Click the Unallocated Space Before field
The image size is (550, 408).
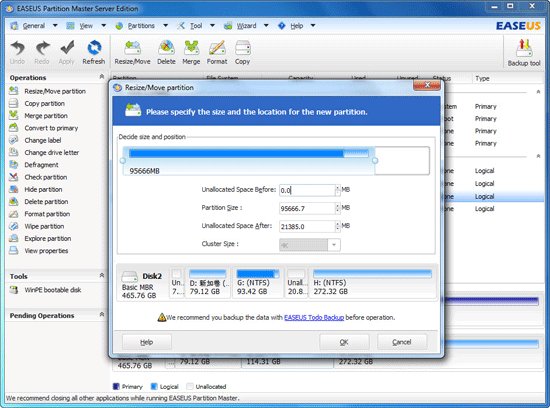pyautogui.click(x=307, y=190)
